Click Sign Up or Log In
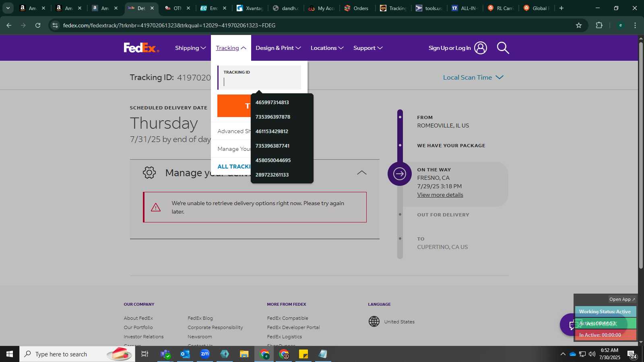This screenshot has width=644, height=362. [x=450, y=48]
